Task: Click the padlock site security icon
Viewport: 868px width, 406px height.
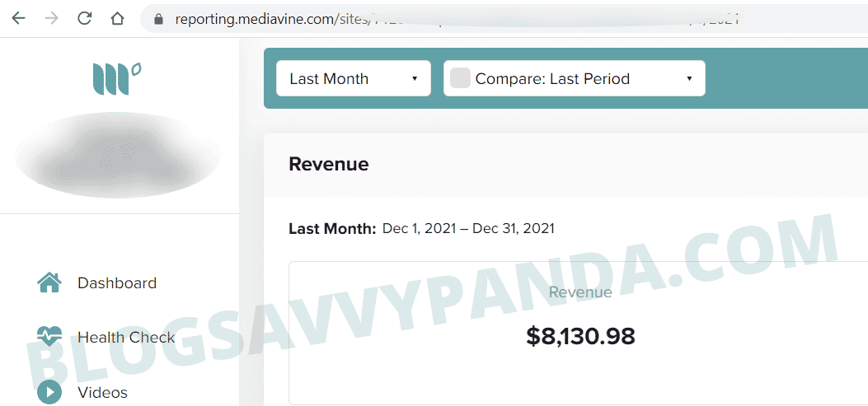Action: point(159,19)
